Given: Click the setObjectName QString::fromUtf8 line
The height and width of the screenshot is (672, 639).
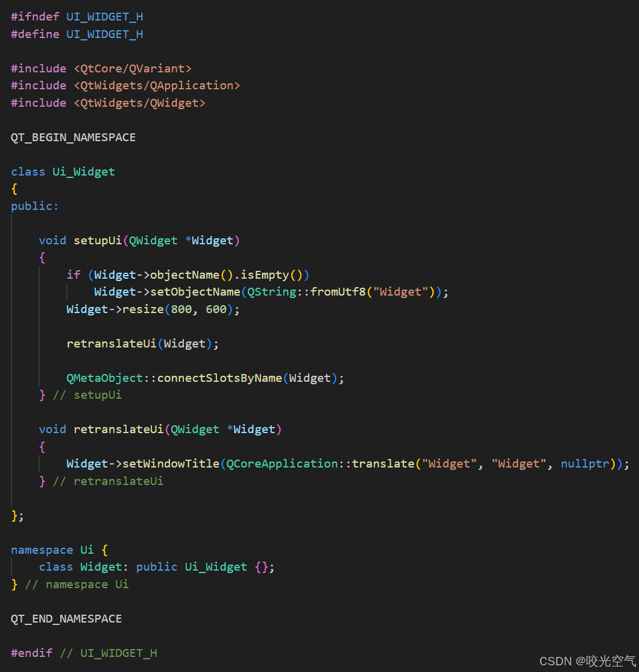Looking at the screenshot, I should click(x=271, y=292).
